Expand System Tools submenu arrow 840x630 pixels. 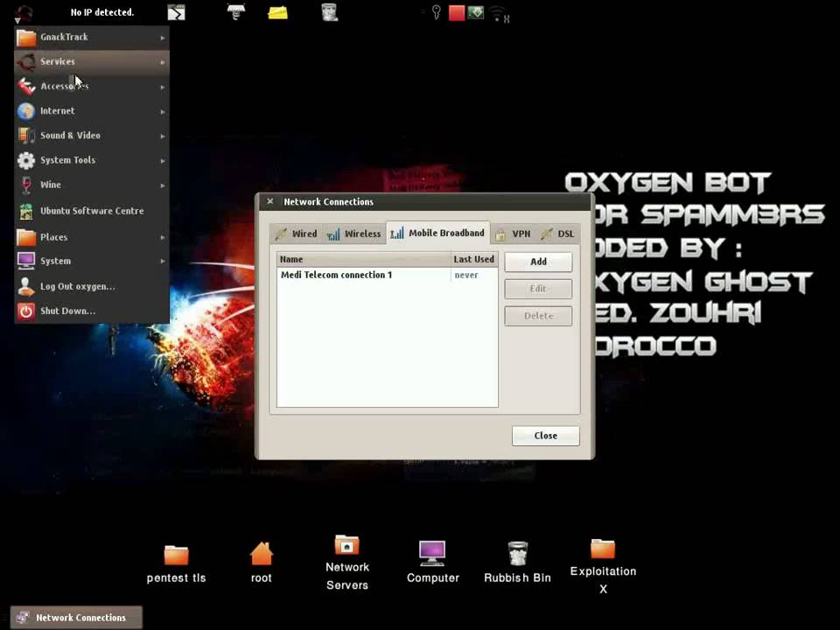click(163, 161)
